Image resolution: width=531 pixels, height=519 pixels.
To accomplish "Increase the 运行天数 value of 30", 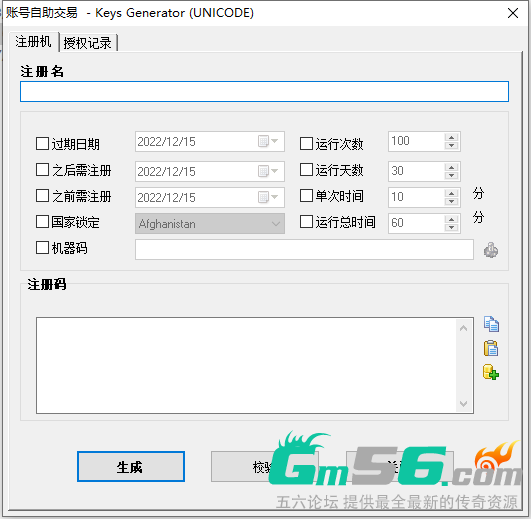I will pos(451,167).
